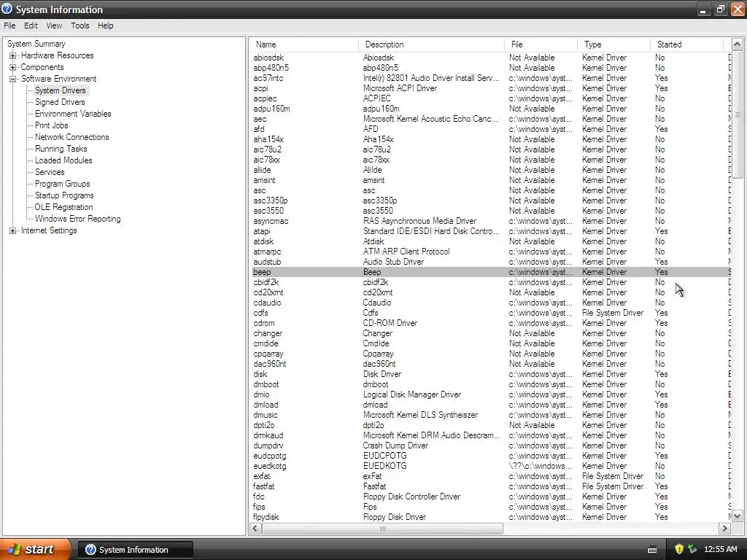Select Print Jobs tree item
747x560 pixels.
coord(52,125)
